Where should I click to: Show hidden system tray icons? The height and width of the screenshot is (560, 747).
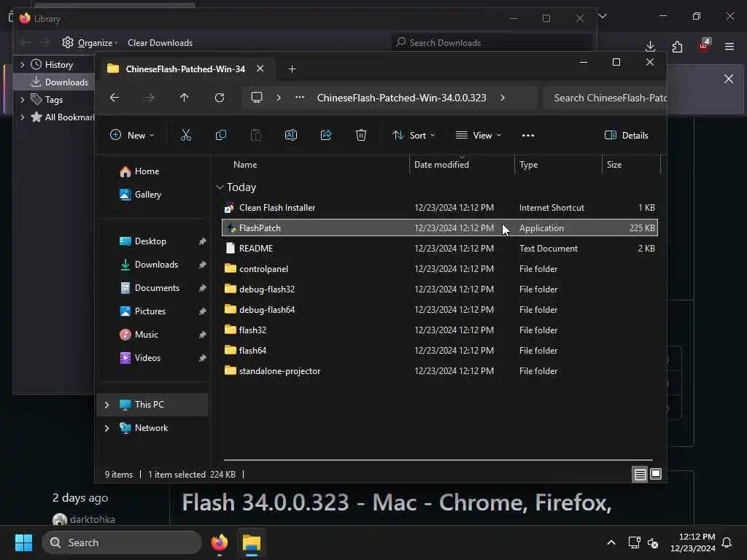(611, 542)
